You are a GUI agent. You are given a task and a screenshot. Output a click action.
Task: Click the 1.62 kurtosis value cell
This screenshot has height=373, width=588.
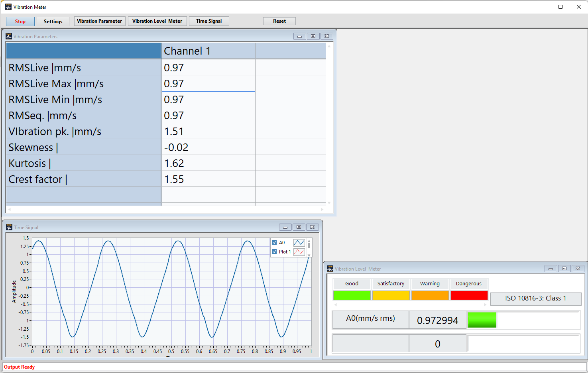208,163
